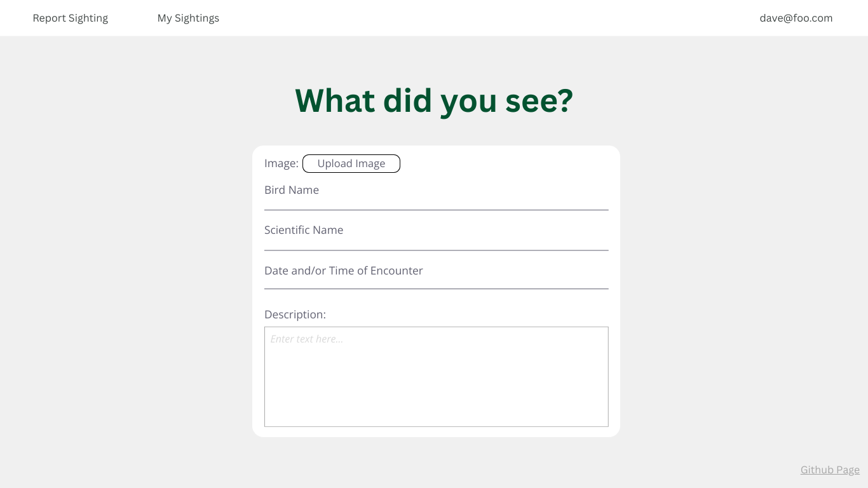This screenshot has width=868, height=488.
Task: Go to the My Sightings page
Action: [x=188, y=18]
